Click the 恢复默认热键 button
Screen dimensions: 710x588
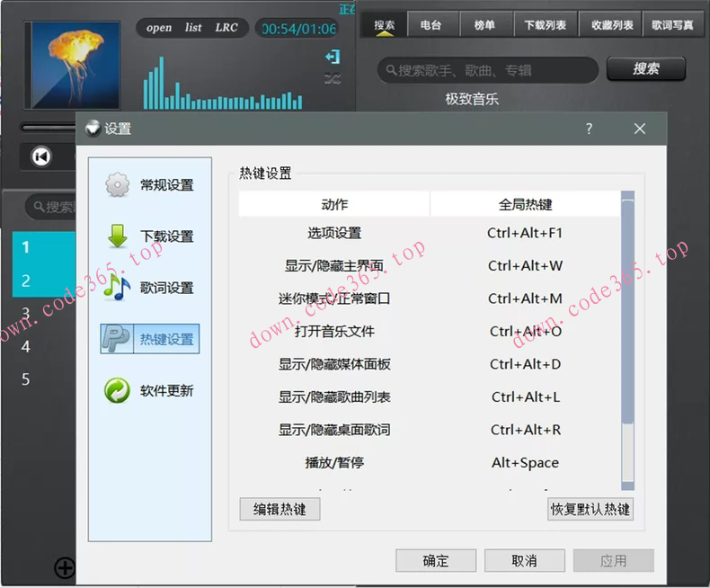click(590, 509)
